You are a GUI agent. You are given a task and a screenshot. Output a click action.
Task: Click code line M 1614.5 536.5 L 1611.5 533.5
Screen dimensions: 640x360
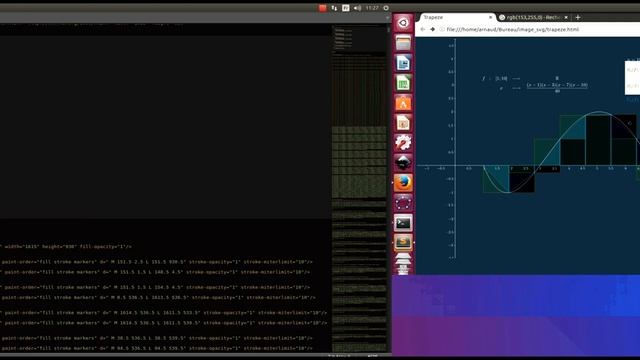[x=163, y=313]
